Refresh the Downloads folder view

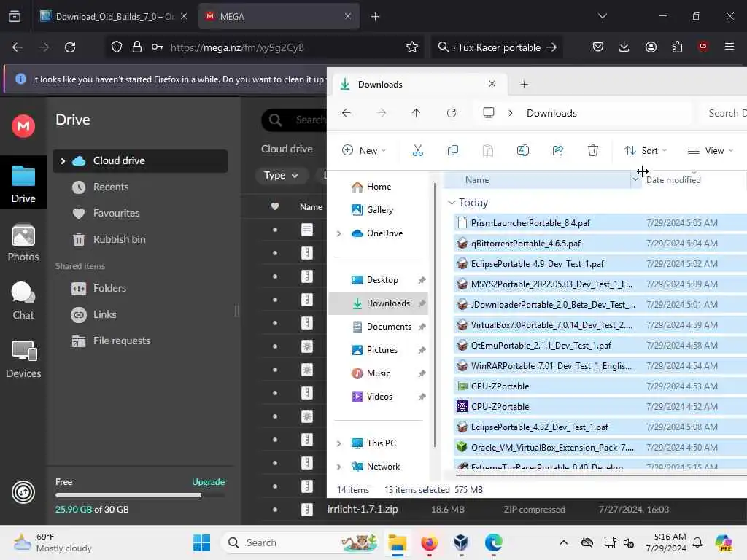[x=451, y=113]
